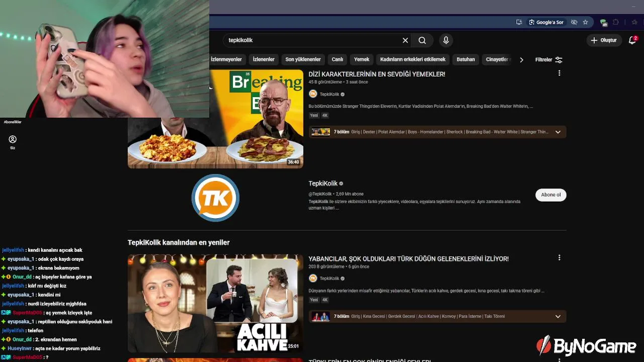
Task: Select the Kadınların erkekleri etkilemek chip
Action: point(413,59)
